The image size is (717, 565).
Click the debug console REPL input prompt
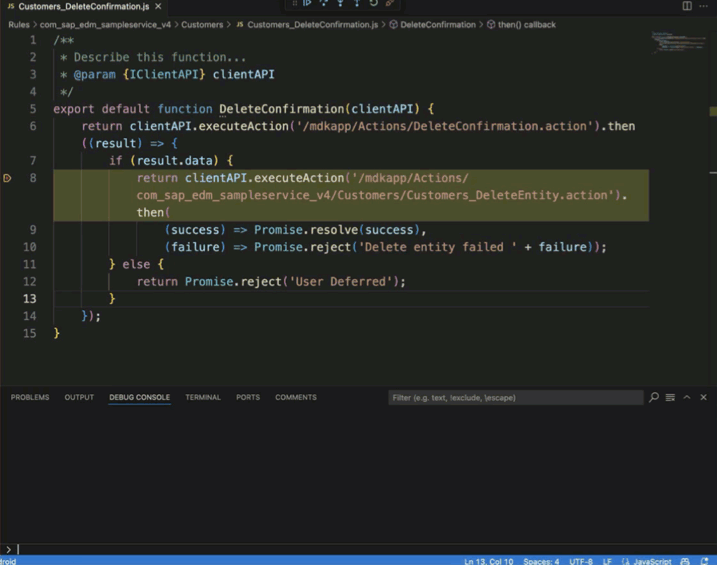click(357, 549)
